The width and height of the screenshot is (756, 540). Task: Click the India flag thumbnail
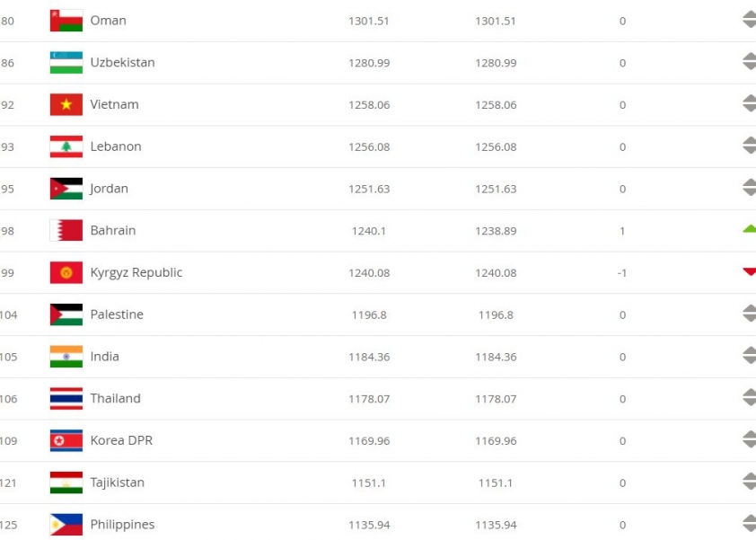coord(66,357)
